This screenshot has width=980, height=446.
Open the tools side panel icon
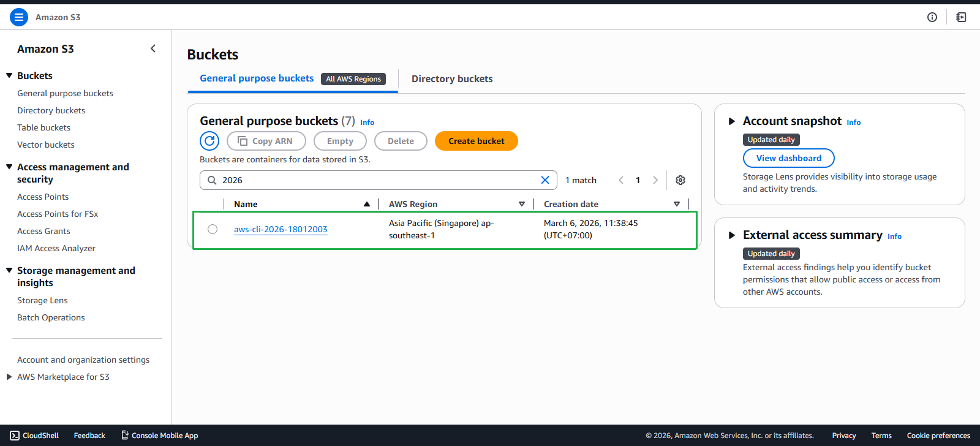962,17
